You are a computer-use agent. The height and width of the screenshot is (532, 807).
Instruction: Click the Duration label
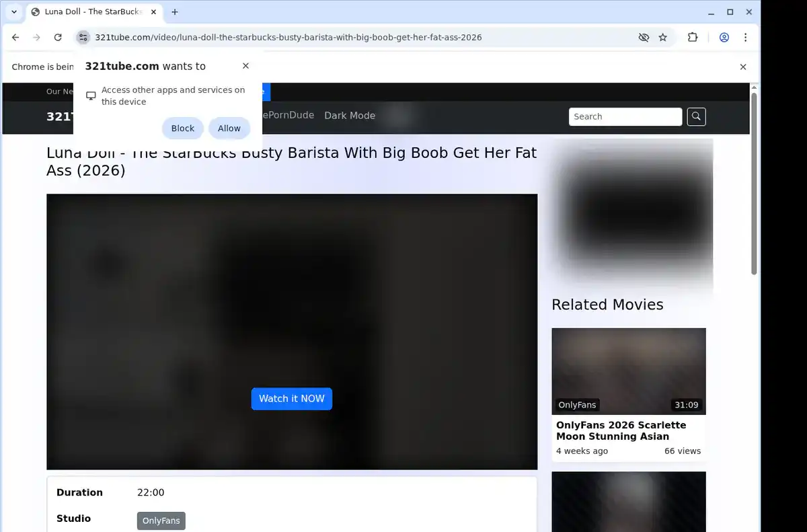point(79,492)
